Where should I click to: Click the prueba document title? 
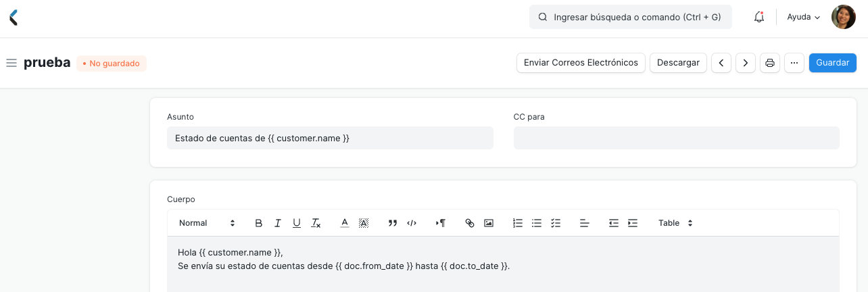47,63
